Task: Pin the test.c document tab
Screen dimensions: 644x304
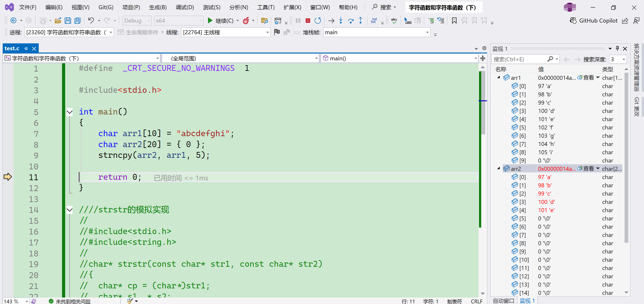Action: (x=26, y=48)
